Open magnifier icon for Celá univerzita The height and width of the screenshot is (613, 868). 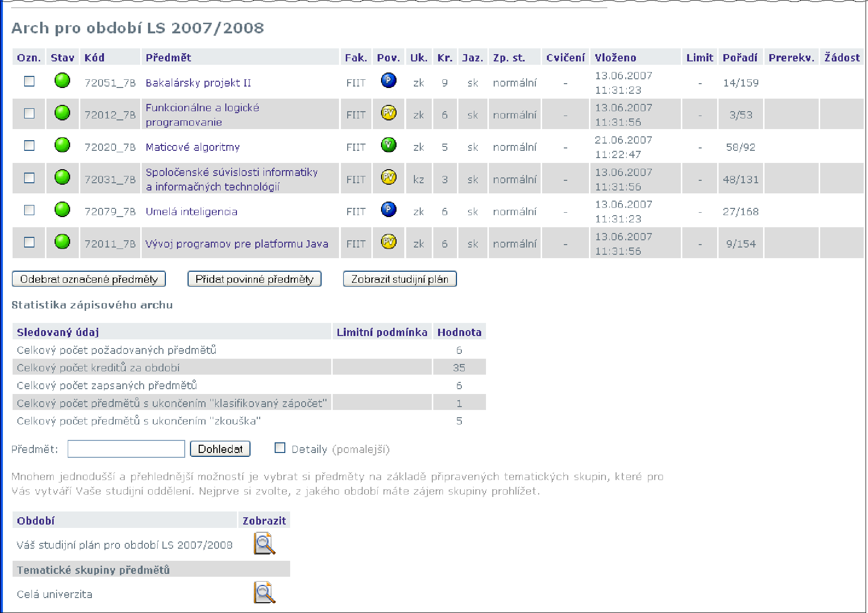click(x=265, y=593)
